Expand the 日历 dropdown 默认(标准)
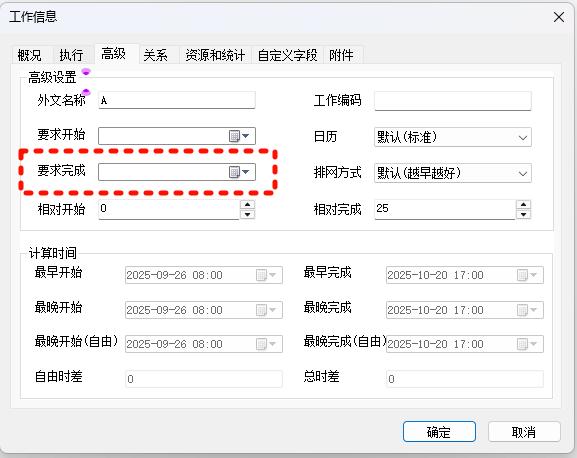The width and height of the screenshot is (577, 458). (x=453, y=137)
